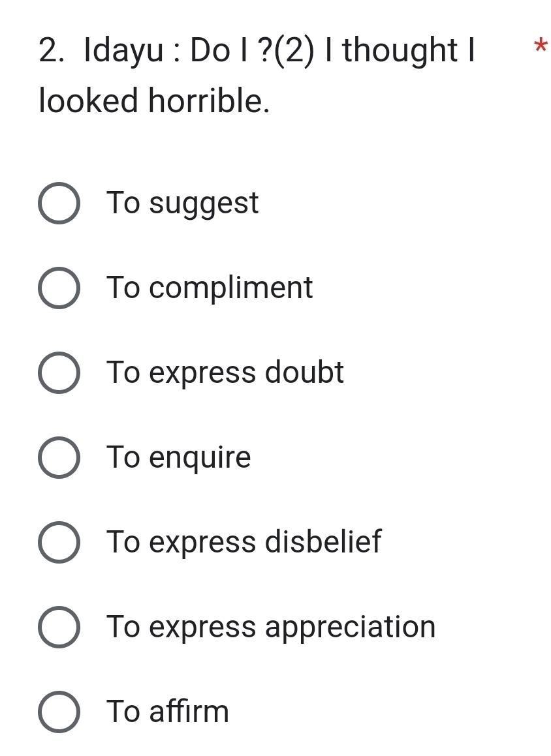
Task: Click the question number "2."
Action: 52,51
